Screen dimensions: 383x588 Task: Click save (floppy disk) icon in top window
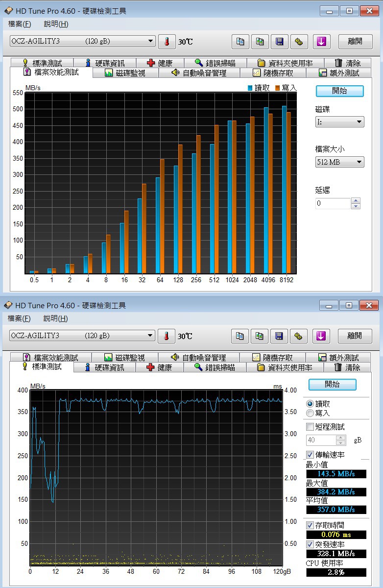(x=280, y=42)
